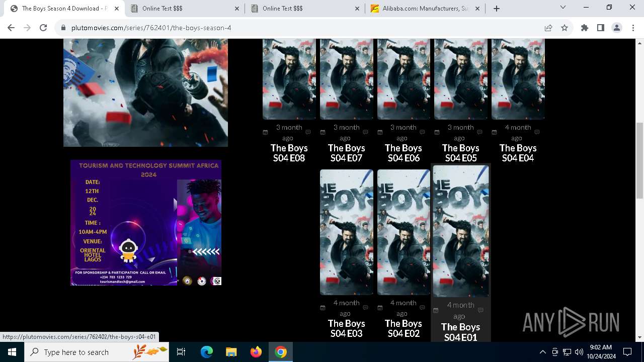
Task: Switch to the first Online Test $$$ tab
Action: [185, 9]
